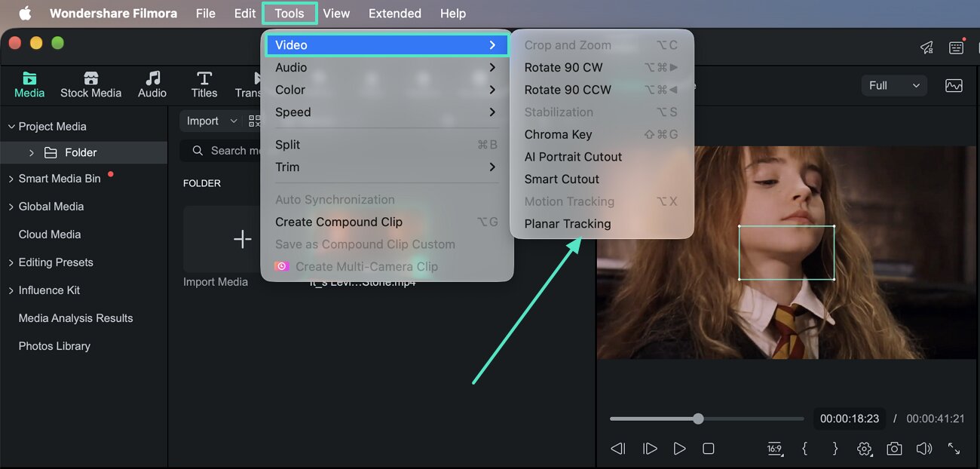This screenshot has height=469, width=980.
Task: Choose Split from the Tools menu
Action: point(387,145)
